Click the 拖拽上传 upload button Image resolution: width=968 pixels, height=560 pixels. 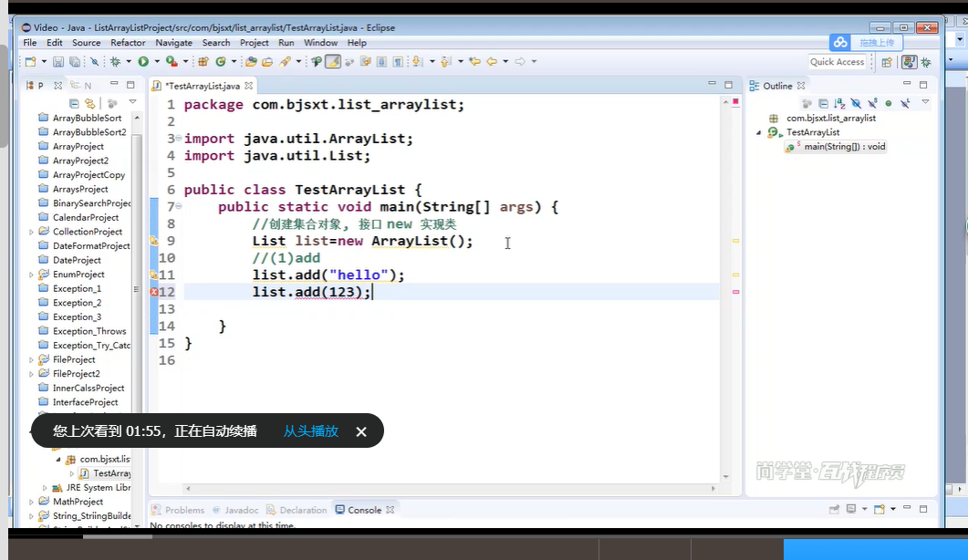877,42
